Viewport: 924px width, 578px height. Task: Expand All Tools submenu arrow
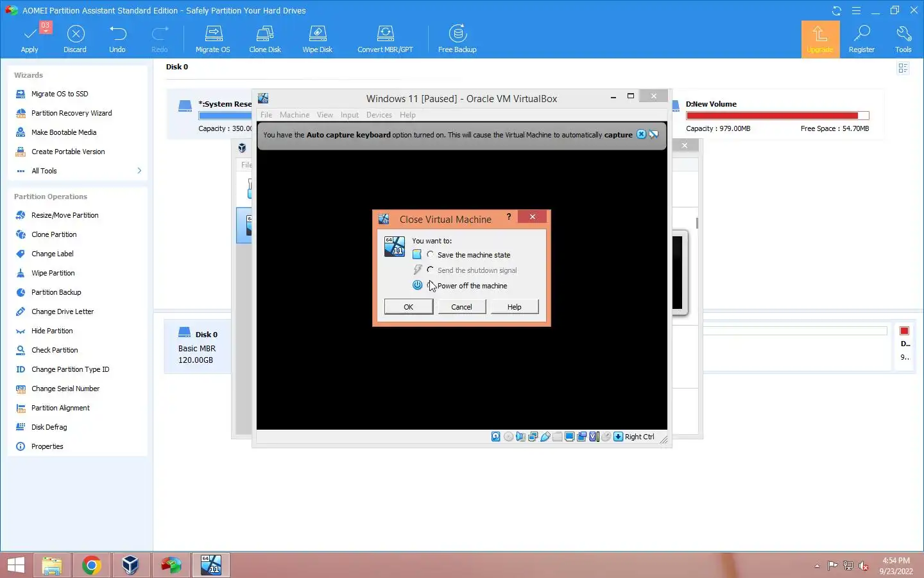coord(139,171)
